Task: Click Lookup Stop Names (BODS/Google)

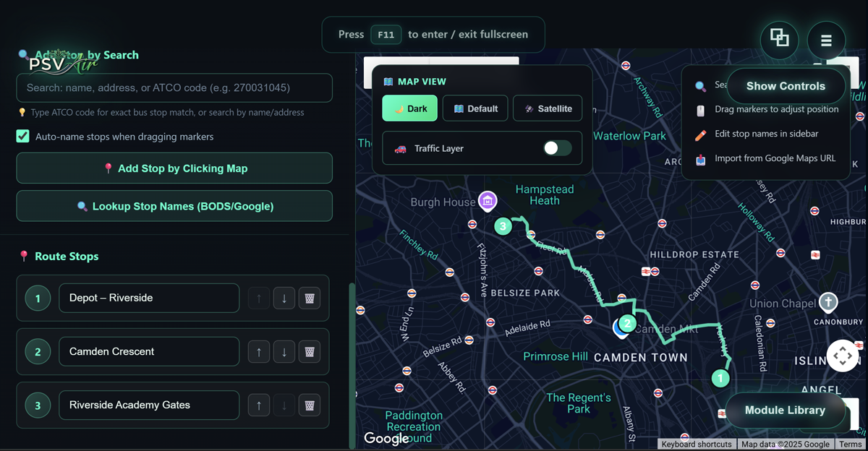Action: [174, 206]
